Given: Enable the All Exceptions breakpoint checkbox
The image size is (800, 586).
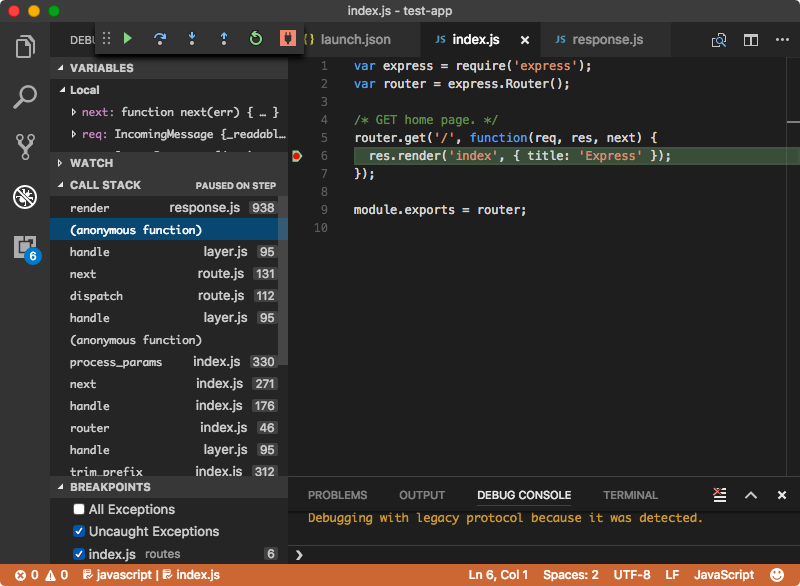Looking at the screenshot, I should 79,509.
